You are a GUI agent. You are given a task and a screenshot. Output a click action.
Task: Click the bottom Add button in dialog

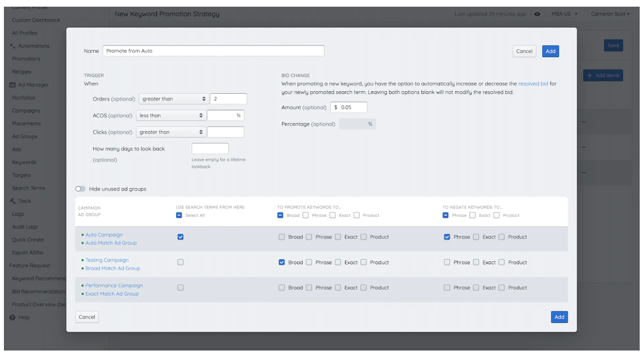tap(559, 317)
